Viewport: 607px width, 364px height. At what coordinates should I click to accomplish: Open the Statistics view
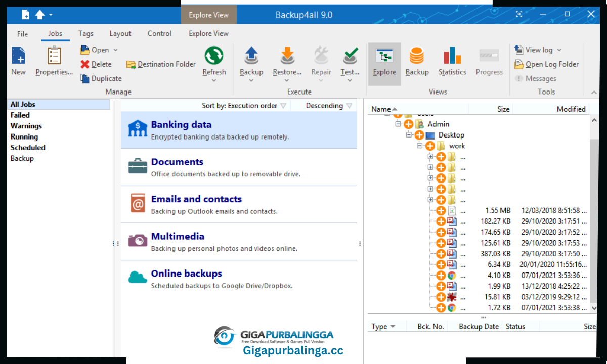[x=452, y=61]
